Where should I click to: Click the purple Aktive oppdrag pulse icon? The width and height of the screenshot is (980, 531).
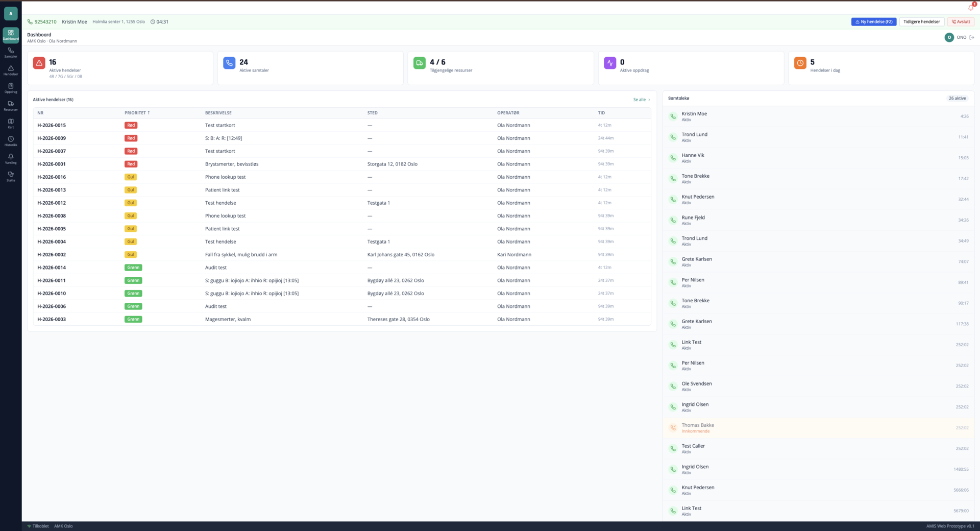610,63
